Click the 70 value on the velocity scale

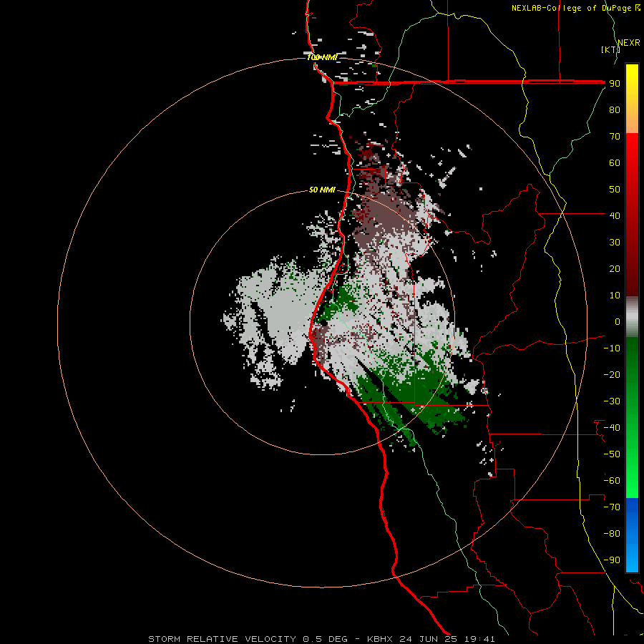click(x=615, y=137)
